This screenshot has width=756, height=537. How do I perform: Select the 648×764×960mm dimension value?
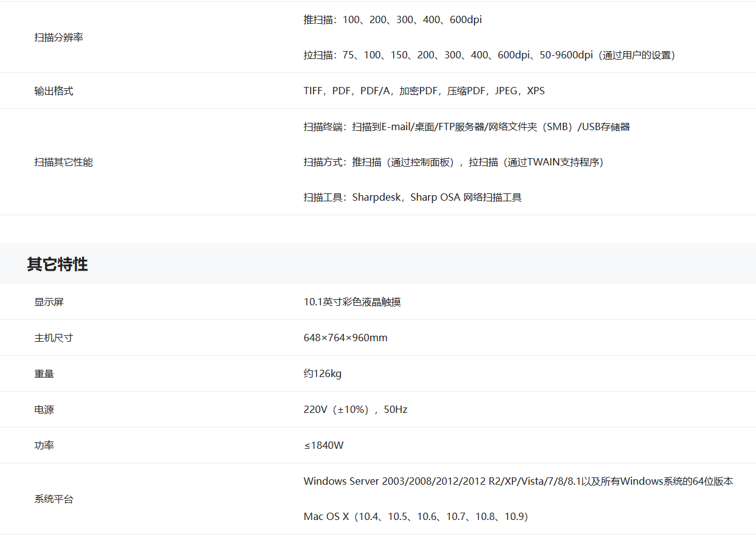(x=346, y=338)
